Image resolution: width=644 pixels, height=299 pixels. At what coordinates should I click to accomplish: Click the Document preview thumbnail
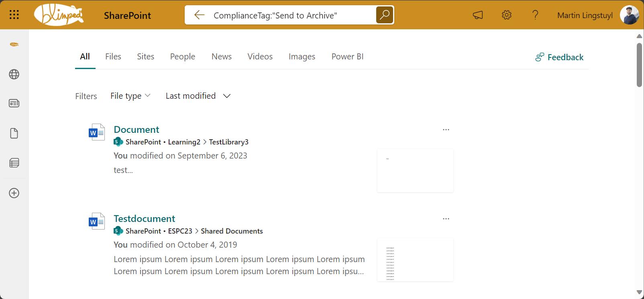pyautogui.click(x=415, y=171)
